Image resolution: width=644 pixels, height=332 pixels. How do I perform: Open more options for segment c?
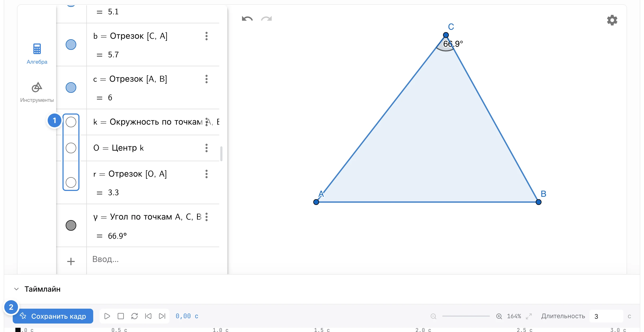(x=207, y=79)
